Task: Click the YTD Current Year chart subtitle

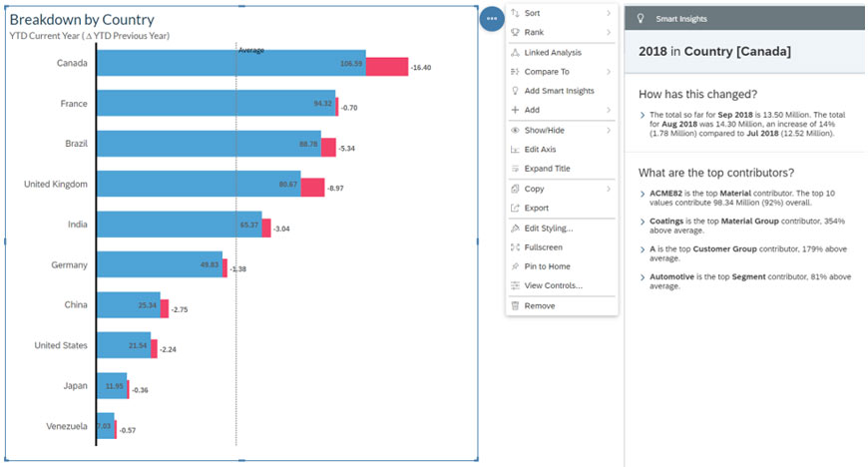Action: (90, 36)
